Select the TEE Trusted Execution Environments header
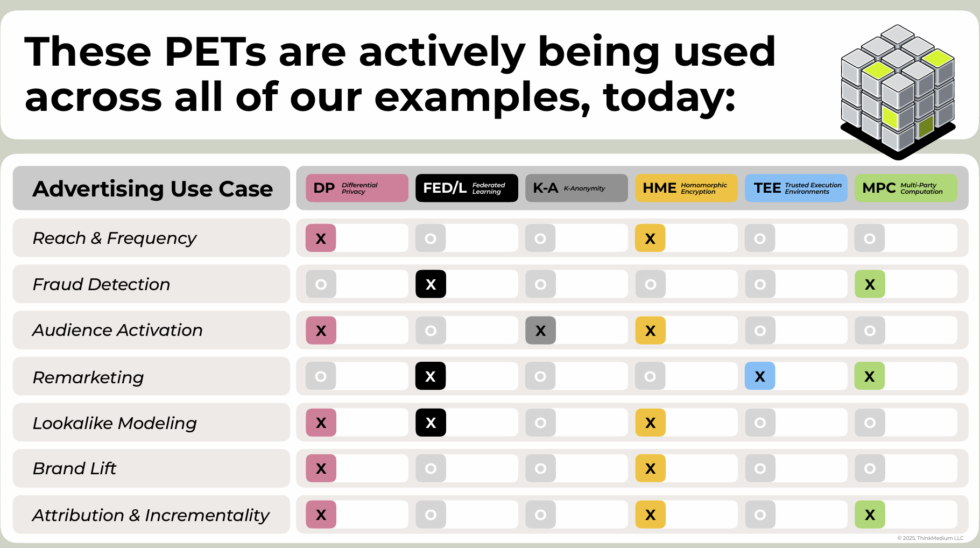This screenshot has height=548, width=980. coord(796,188)
